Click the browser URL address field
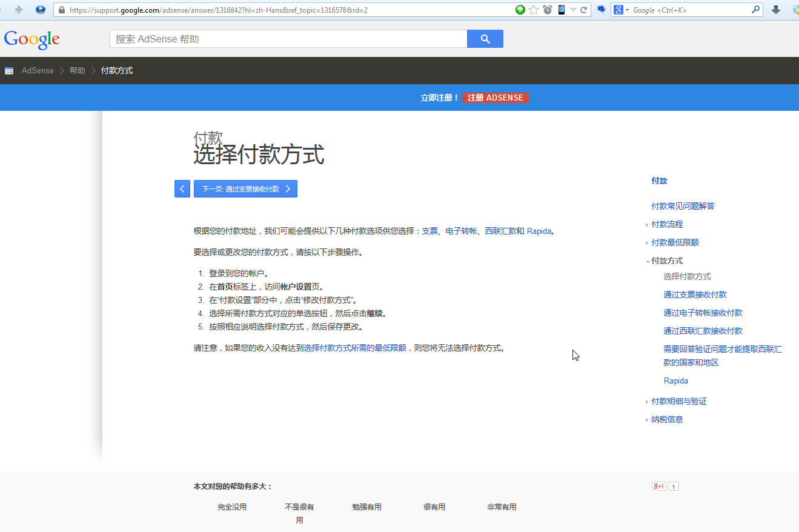This screenshot has width=799, height=532. (290, 10)
